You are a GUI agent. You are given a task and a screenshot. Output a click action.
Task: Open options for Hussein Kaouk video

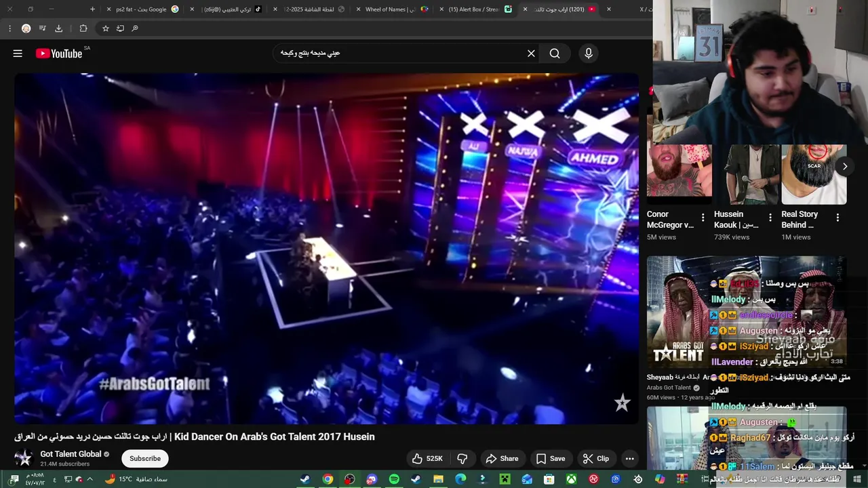[770, 218]
